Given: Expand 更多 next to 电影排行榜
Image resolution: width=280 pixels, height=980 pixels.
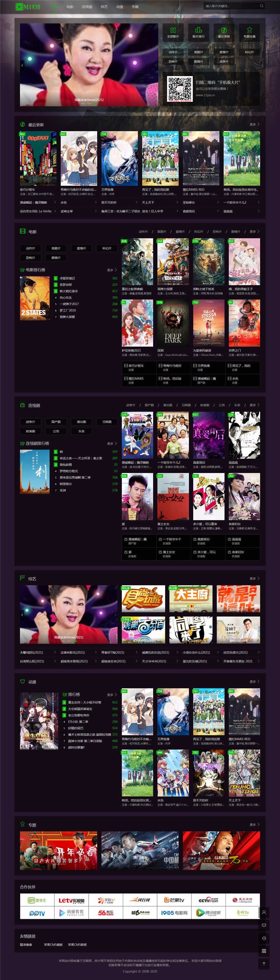Looking at the screenshot, I should 111,270.
